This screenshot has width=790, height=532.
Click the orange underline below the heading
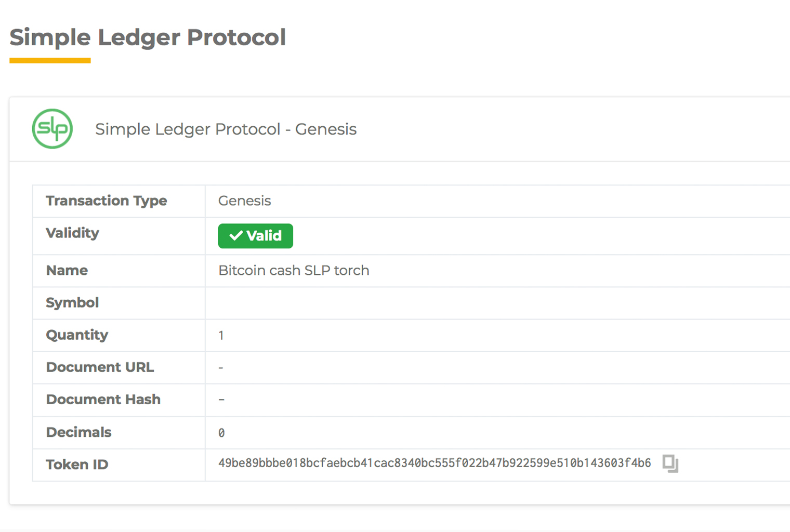pyautogui.click(x=50, y=61)
